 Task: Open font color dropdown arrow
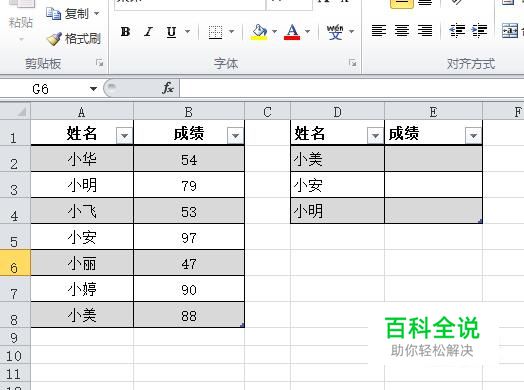coord(307,32)
